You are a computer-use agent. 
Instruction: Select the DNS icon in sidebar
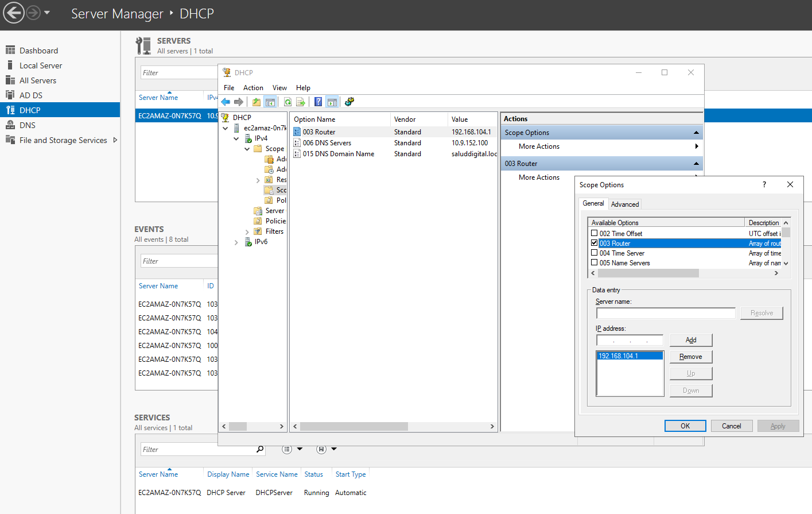click(10, 125)
